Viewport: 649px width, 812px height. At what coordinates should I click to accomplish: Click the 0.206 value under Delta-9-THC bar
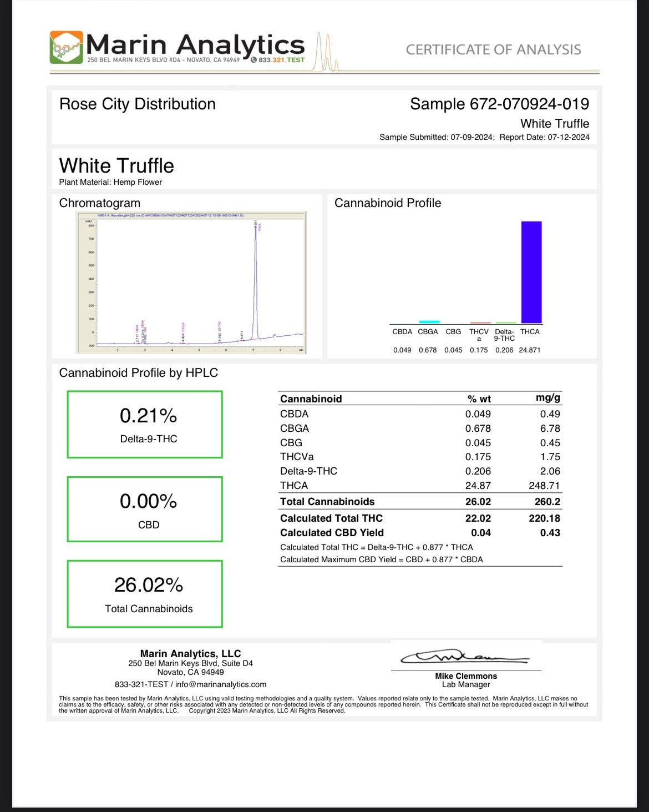[504, 350]
